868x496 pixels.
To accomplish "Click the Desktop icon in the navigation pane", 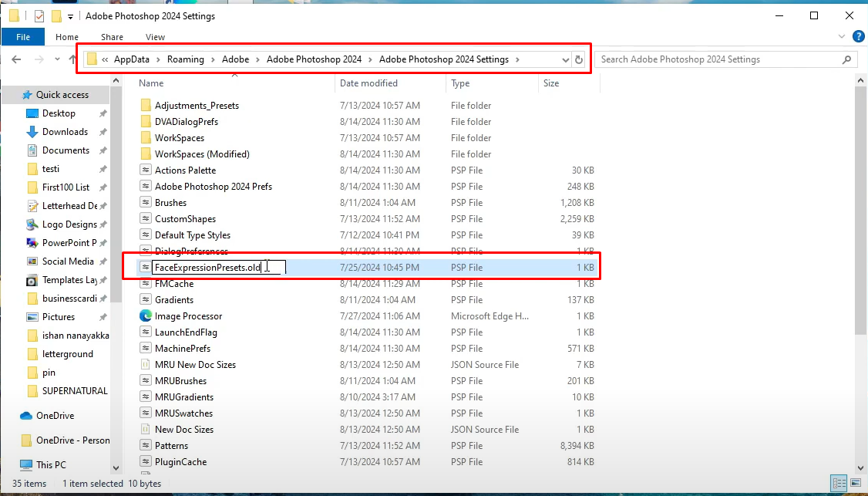I will [x=32, y=113].
